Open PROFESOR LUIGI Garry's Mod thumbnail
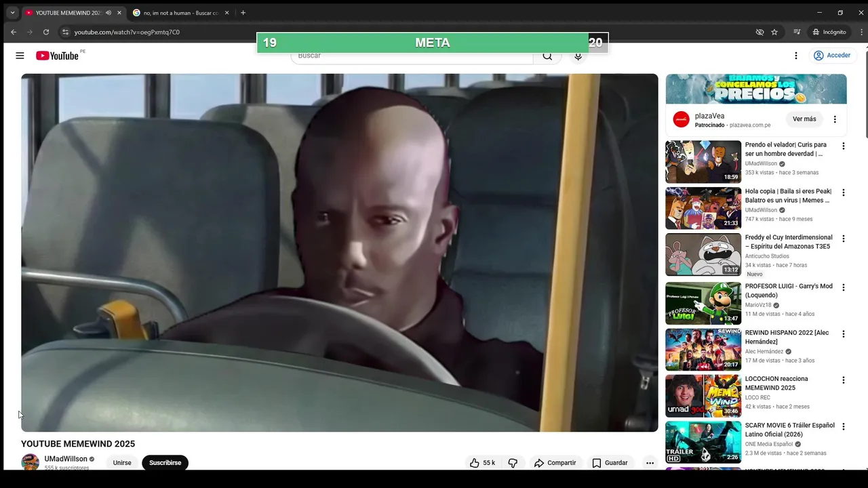Screen dimensions: 868x488 pyautogui.click(x=703, y=303)
